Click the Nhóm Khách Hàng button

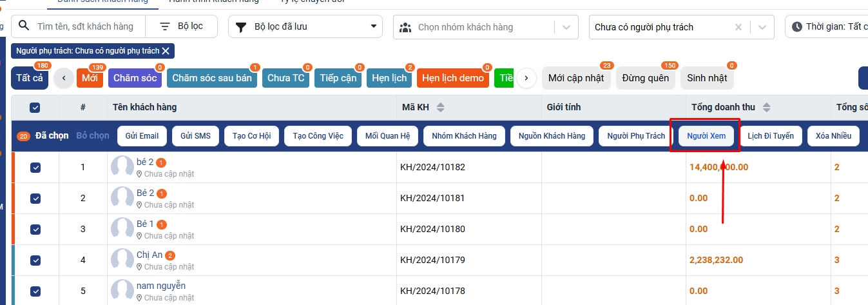464,136
